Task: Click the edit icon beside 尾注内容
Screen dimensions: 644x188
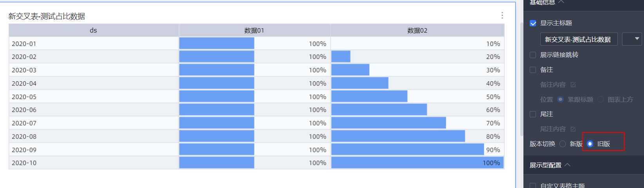Action: click(x=573, y=129)
